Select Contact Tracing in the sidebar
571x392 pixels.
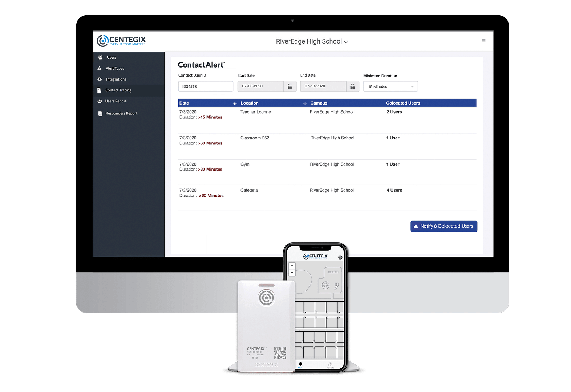pos(129,90)
